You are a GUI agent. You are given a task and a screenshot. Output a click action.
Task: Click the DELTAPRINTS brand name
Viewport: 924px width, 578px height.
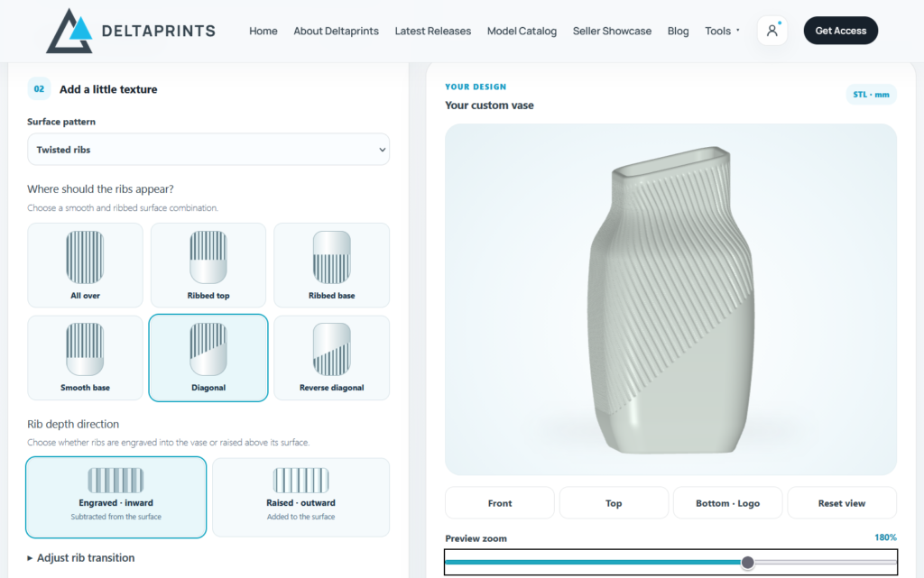[159, 31]
